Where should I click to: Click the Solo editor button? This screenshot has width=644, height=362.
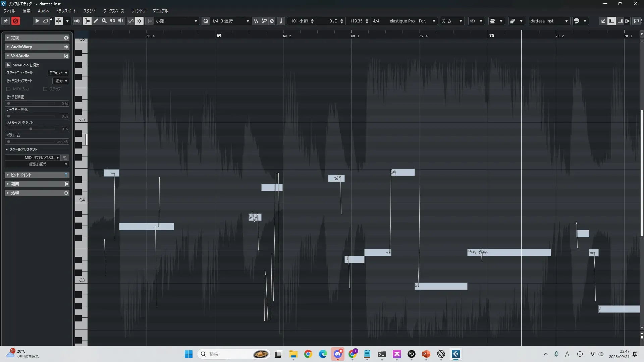pyautogui.click(x=15, y=21)
